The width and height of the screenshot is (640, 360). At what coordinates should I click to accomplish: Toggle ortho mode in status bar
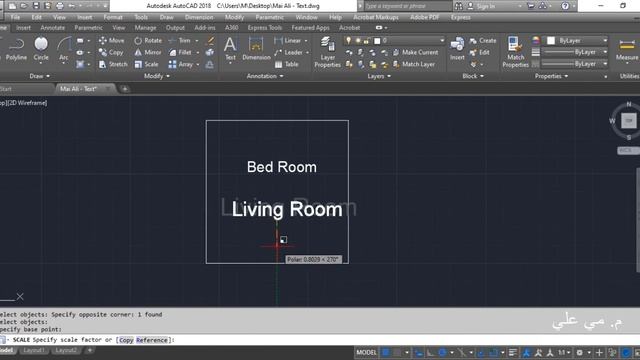click(430, 352)
